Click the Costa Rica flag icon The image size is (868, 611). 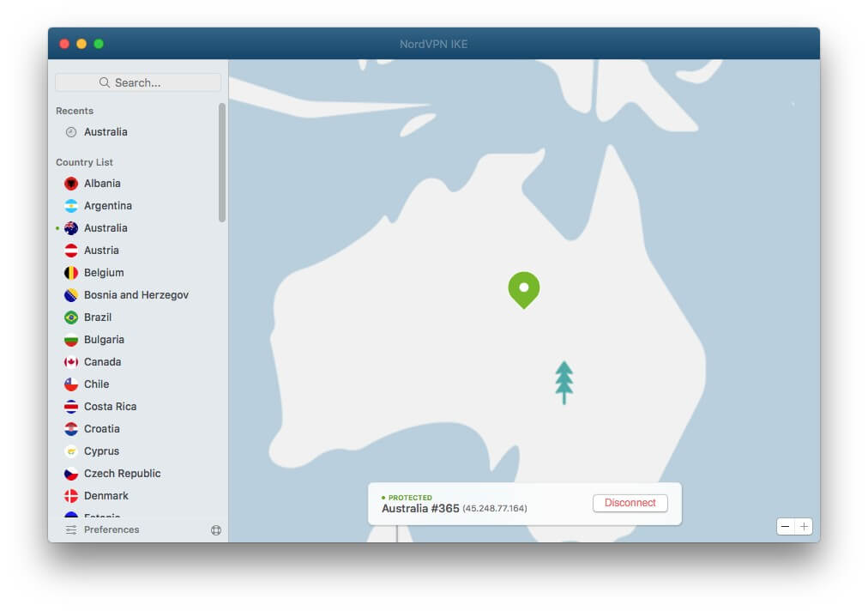tap(71, 407)
